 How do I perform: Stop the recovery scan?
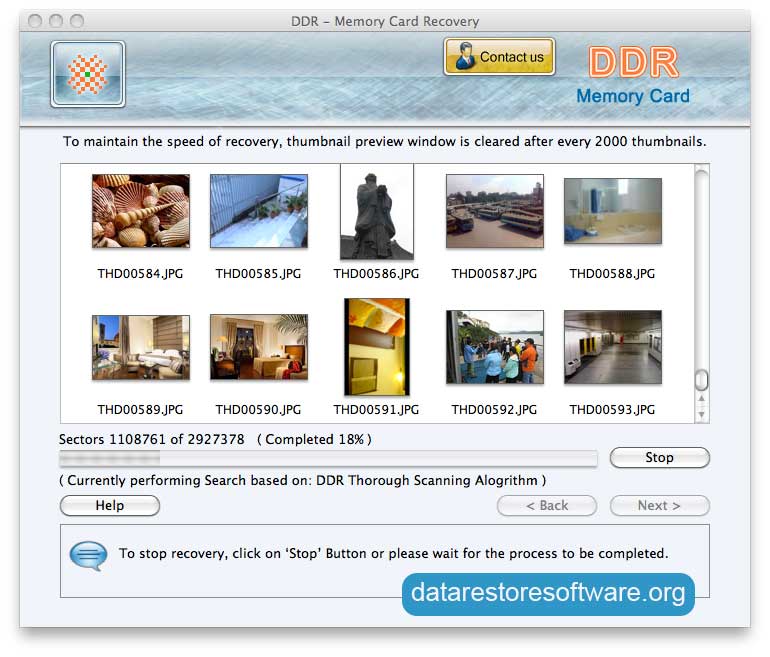click(x=660, y=458)
